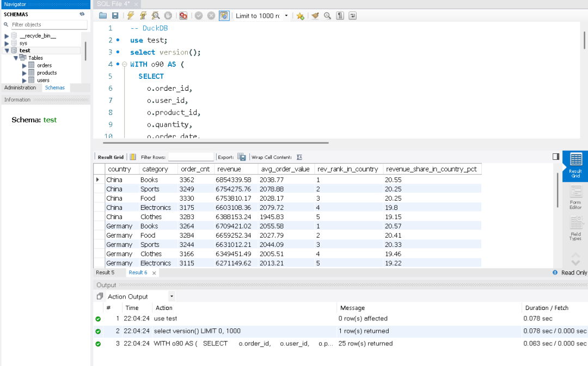The image size is (588, 366).
Task: Switch to the Administration tab
Action: [x=20, y=88]
